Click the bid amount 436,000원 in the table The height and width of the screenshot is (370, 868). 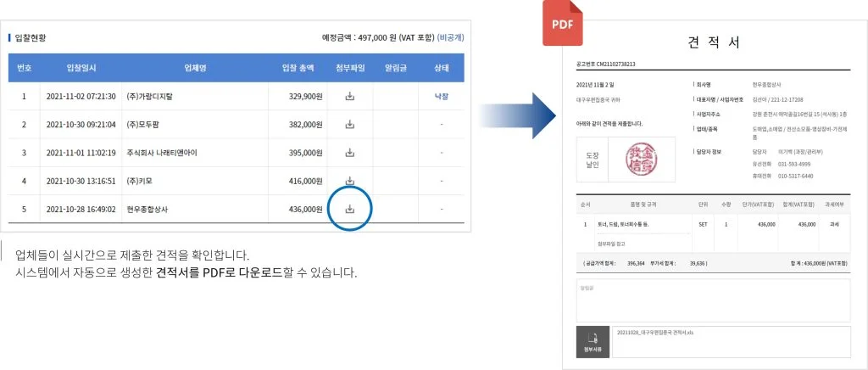coord(305,210)
